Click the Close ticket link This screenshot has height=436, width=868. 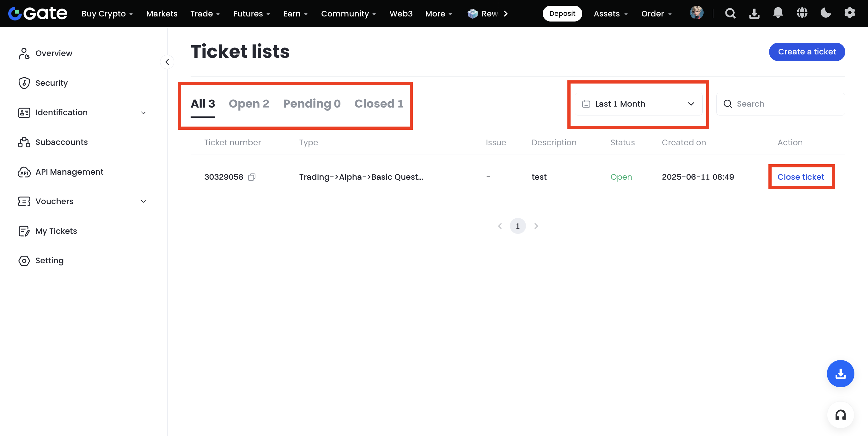pyautogui.click(x=801, y=177)
